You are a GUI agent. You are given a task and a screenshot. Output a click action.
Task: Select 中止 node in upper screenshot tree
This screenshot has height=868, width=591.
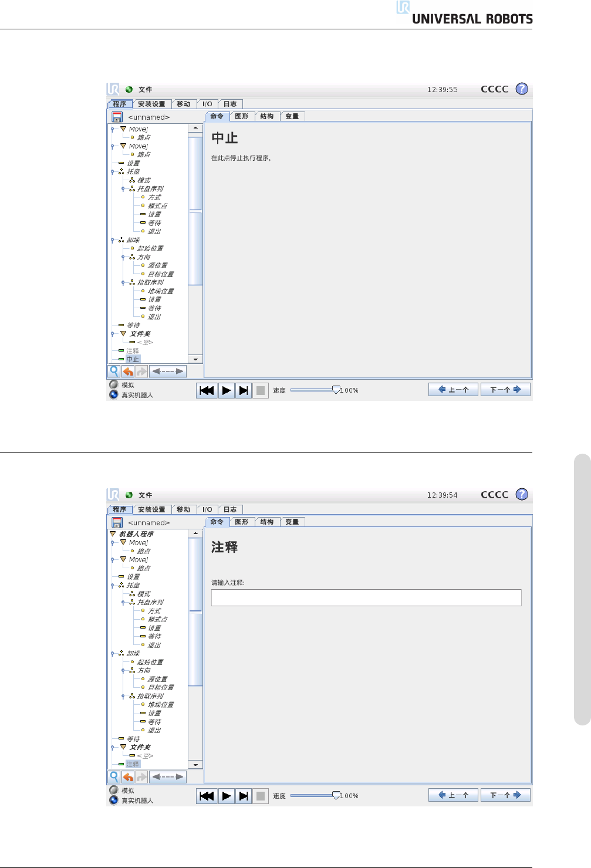tap(133, 359)
